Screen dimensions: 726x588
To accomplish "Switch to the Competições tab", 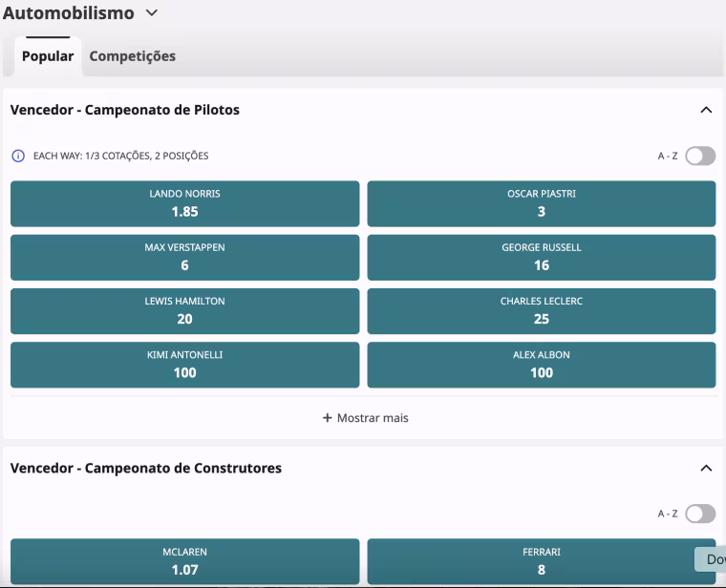I will (133, 56).
